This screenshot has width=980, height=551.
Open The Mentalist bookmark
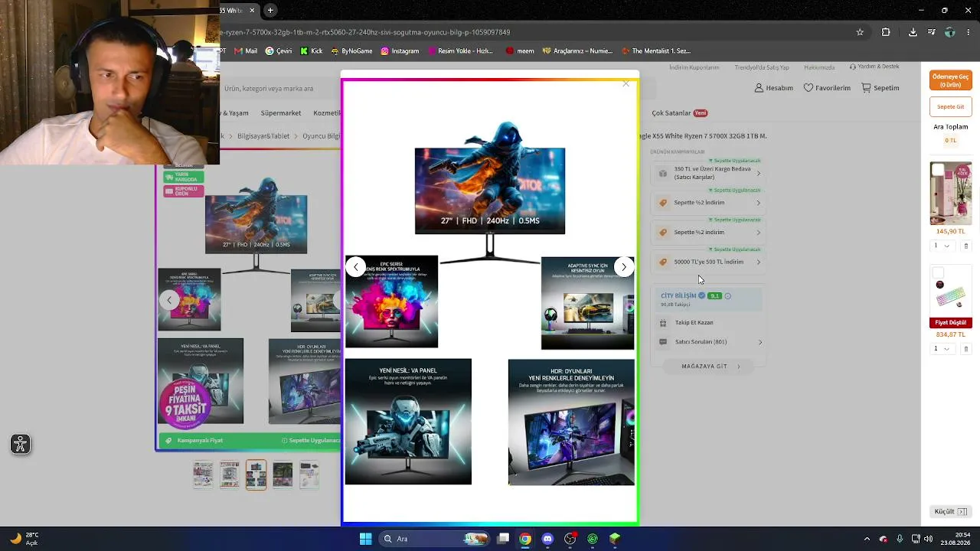tap(655, 51)
